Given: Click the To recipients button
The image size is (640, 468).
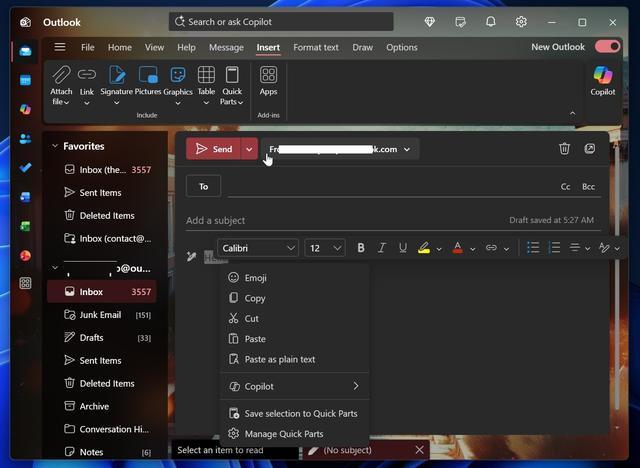Looking at the screenshot, I should [203, 186].
